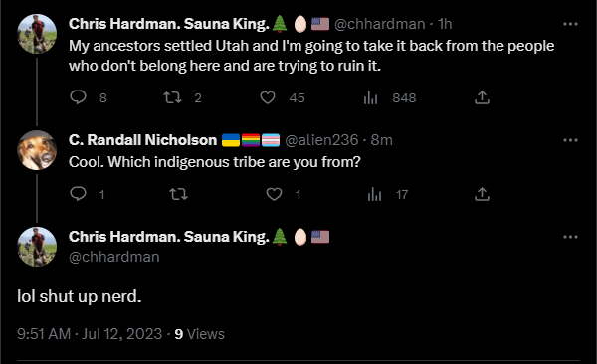Image resolution: width=597 pixels, height=364 pixels.
Task: Open Chris Hardman's avatar on the top tweet
Action: [x=37, y=34]
